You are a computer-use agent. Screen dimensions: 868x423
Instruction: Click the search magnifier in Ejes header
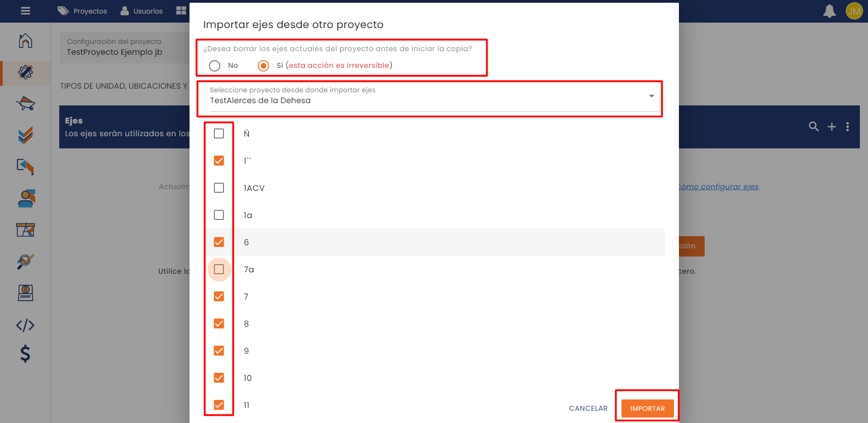814,127
